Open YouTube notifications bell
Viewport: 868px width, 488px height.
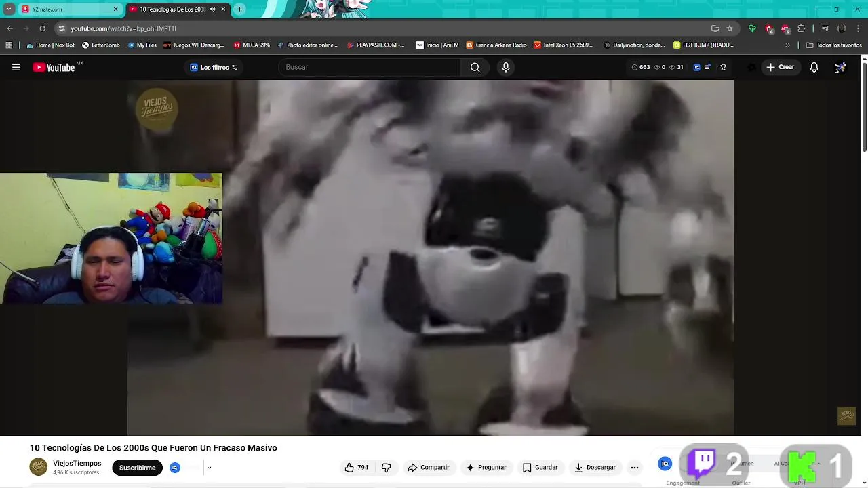pyautogui.click(x=814, y=67)
